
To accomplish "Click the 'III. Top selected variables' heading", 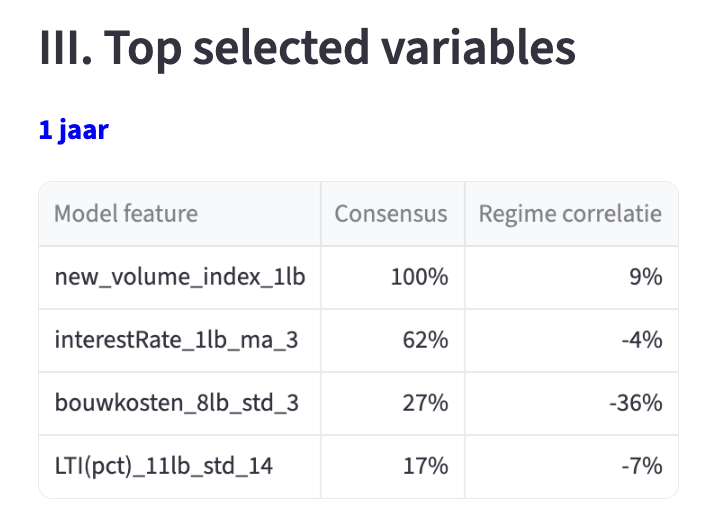I will tap(307, 48).
